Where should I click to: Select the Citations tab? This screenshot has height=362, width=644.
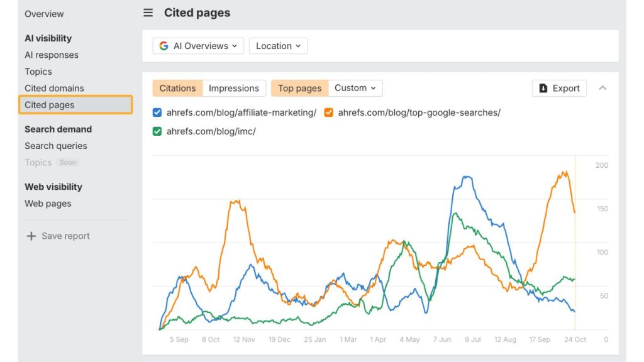(177, 88)
